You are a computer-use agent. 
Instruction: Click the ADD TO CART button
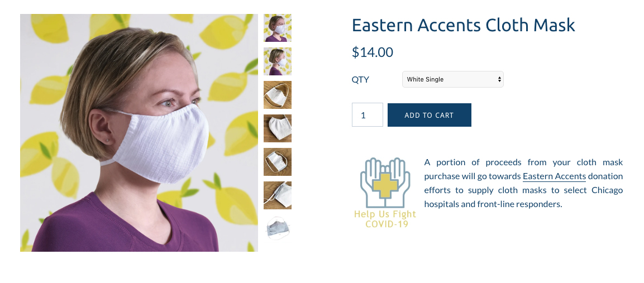(429, 115)
